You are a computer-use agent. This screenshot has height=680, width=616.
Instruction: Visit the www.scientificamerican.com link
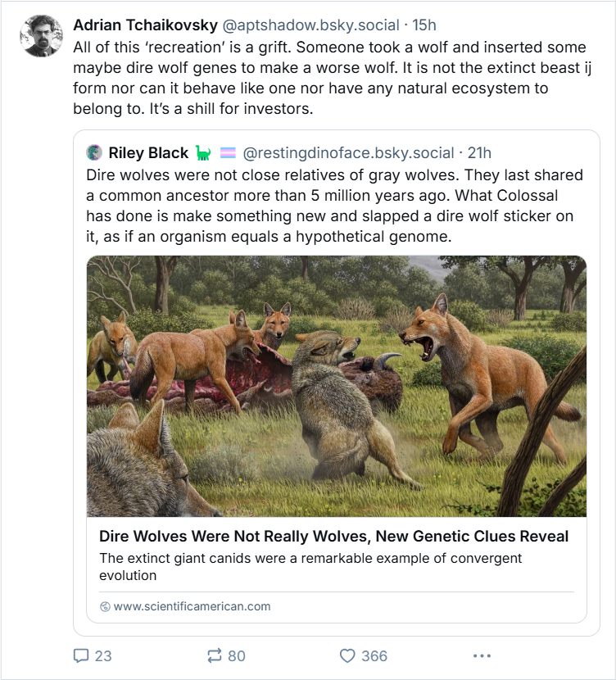192,607
